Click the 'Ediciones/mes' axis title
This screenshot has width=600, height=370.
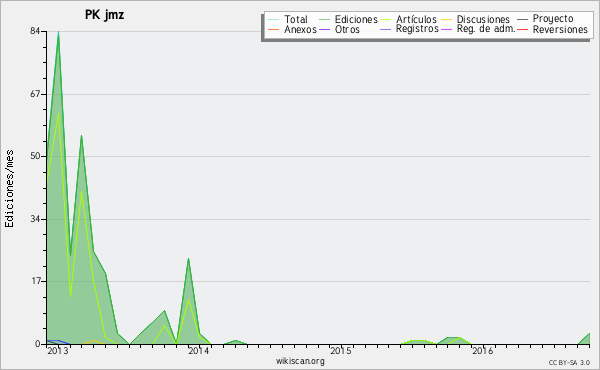click(9, 189)
